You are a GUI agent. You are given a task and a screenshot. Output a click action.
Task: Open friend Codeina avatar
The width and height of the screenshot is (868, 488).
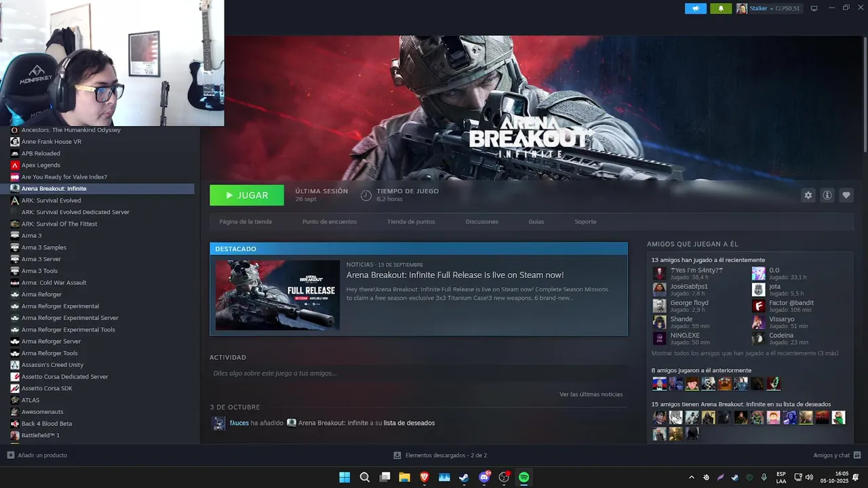[x=758, y=338]
